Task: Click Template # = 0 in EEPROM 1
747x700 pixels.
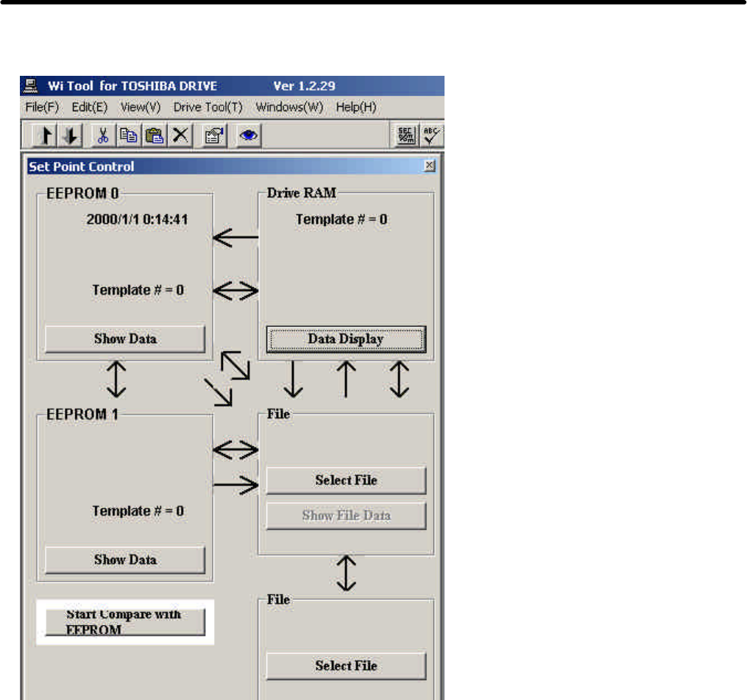Action: (138, 512)
